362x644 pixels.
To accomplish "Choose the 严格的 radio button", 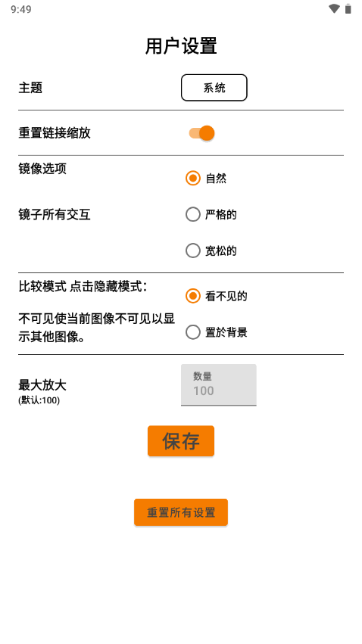I will pos(211,214).
